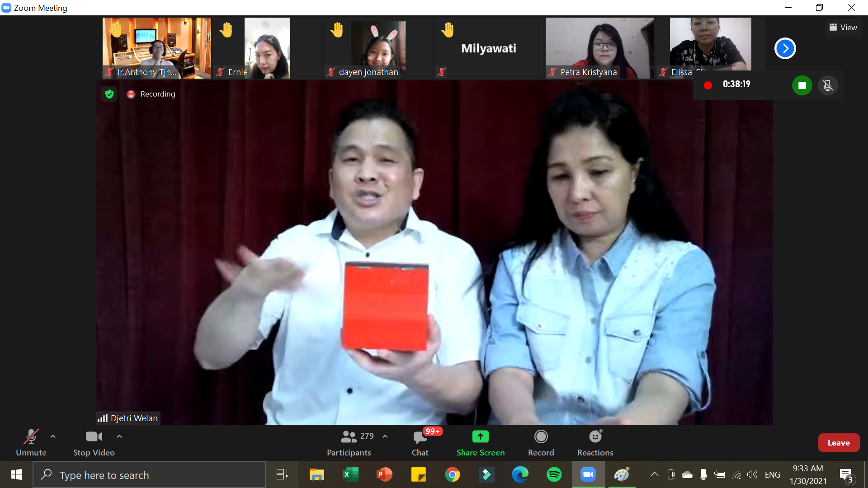Open the View layout menu

843,28
